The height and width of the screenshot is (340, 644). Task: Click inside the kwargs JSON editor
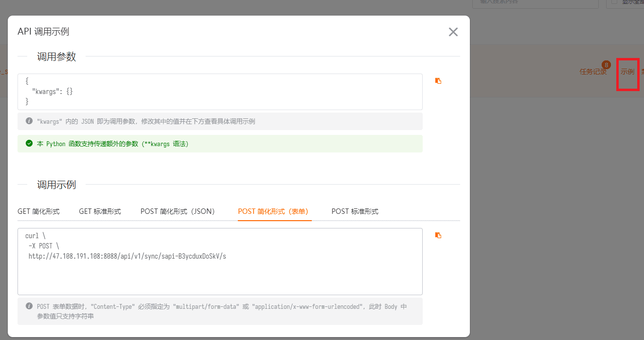[x=220, y=92]
